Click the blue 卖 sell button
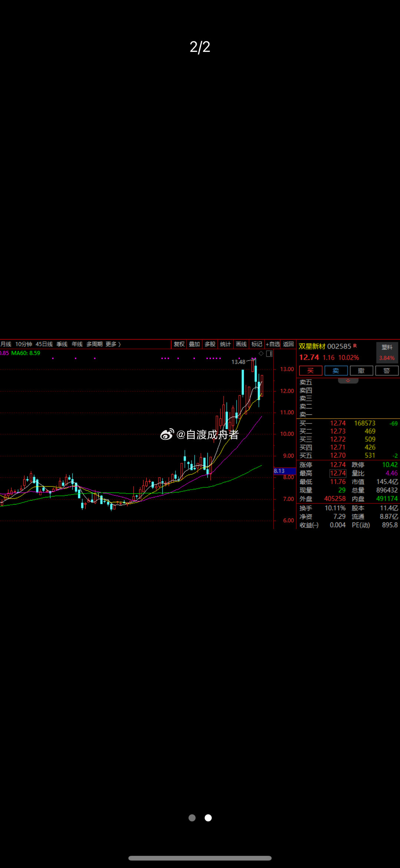This screenshot has height=868, width=400. [x=336, y=370]
